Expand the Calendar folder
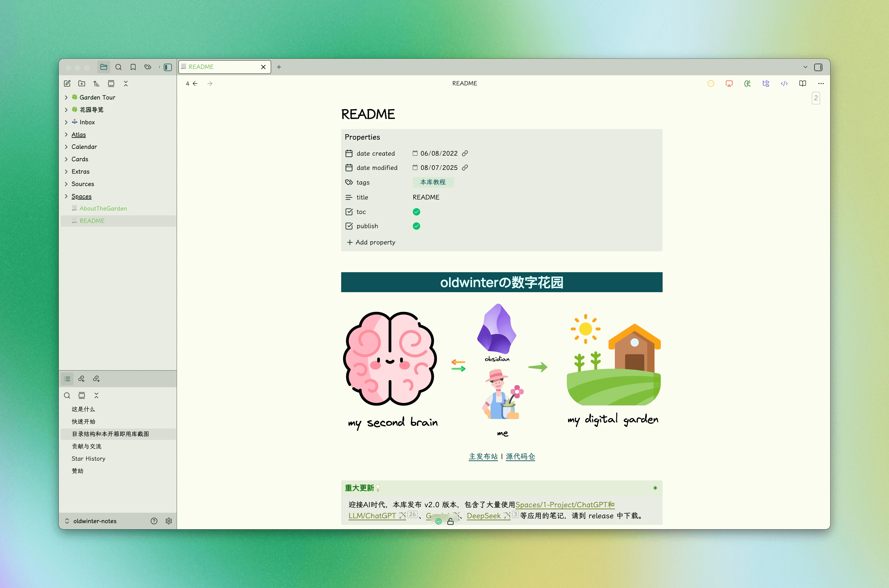The height and width of the screenshot is (588, 889). tap(66, 147)
